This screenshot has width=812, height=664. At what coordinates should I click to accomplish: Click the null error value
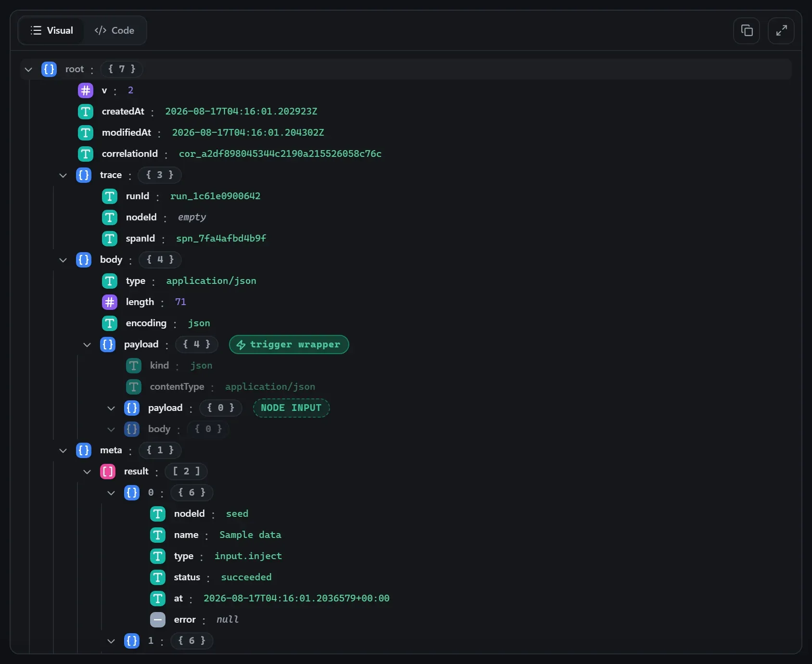coord(228,620)
